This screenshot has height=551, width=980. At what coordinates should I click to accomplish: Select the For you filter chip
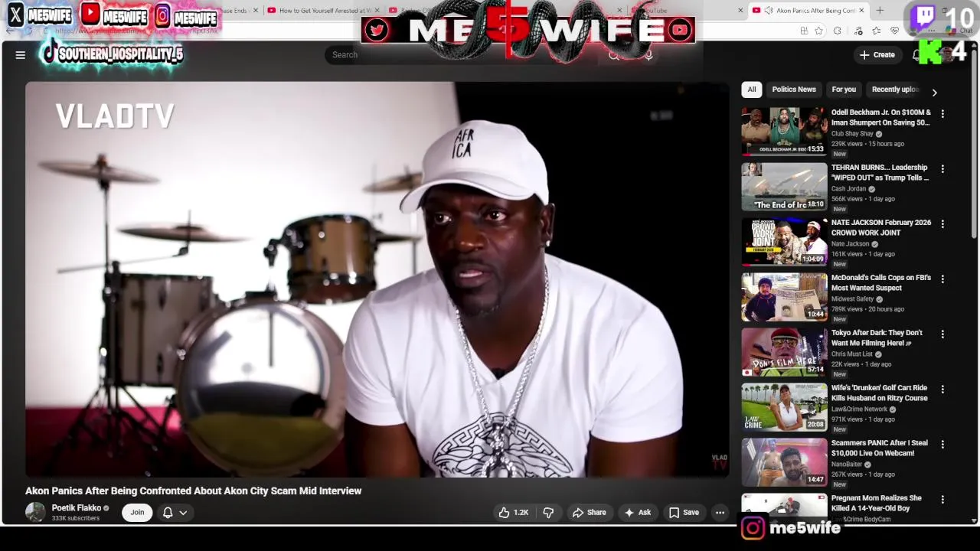click(844, 90)
